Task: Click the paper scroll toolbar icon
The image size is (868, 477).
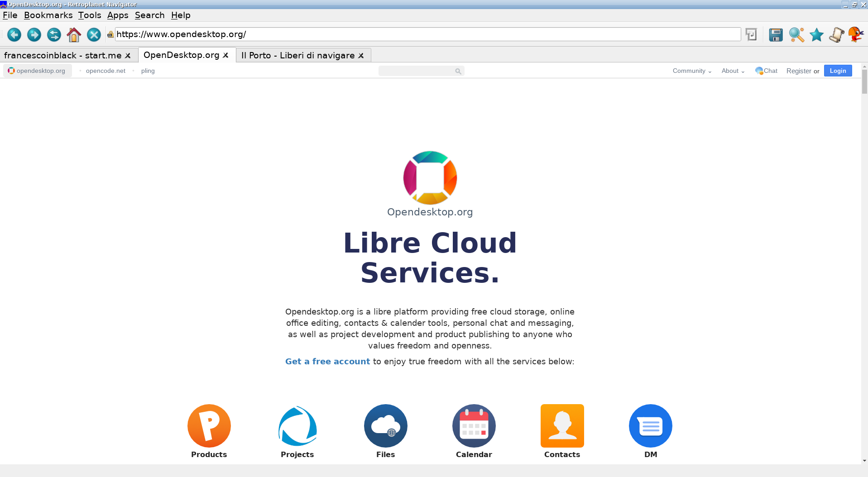Action: coord(836,35)
